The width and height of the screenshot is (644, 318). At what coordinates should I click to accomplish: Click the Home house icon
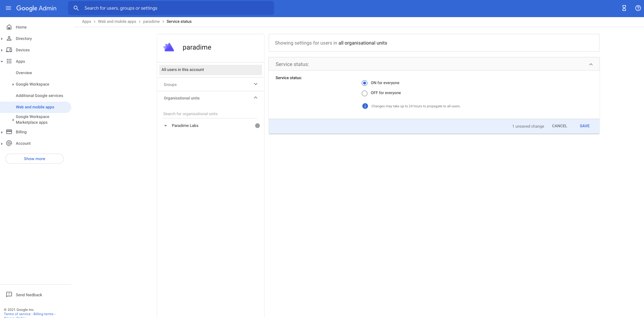9,27
